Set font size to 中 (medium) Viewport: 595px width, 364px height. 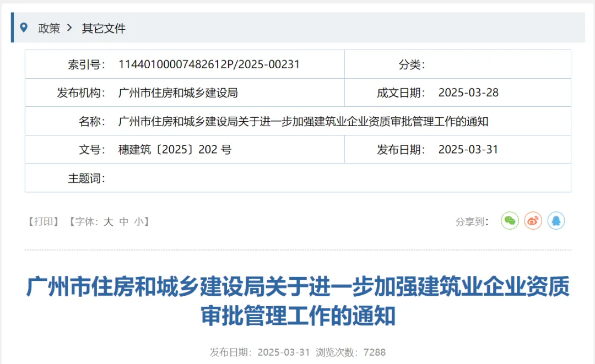point(122,221)
